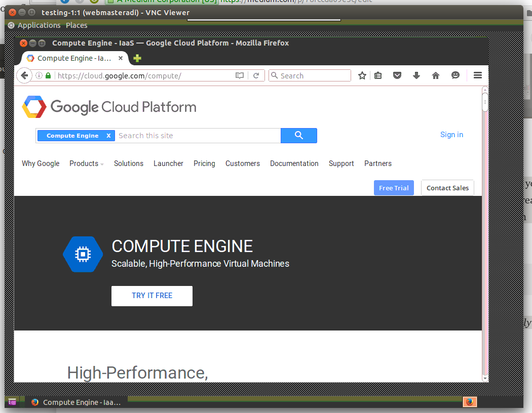This screenshot has height=413, width=532.
Task: Bookmark this page with star icon
Action: click(362, 75)
